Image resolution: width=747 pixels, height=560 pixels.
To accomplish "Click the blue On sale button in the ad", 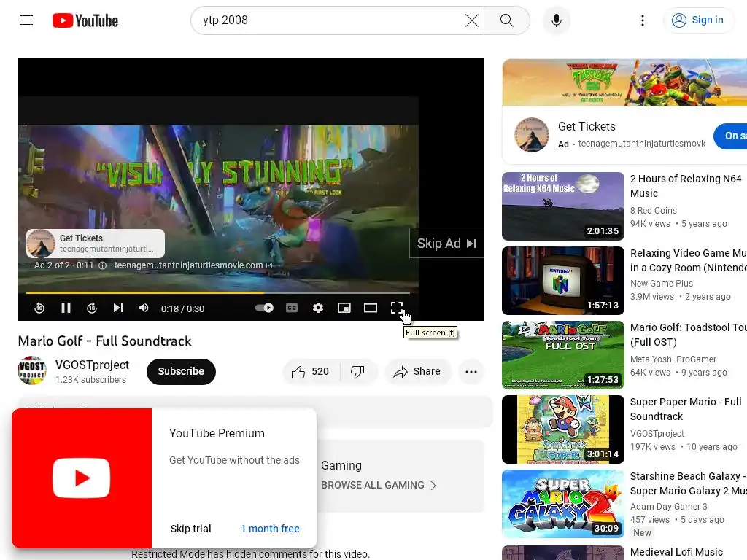I will coord(731,136).
